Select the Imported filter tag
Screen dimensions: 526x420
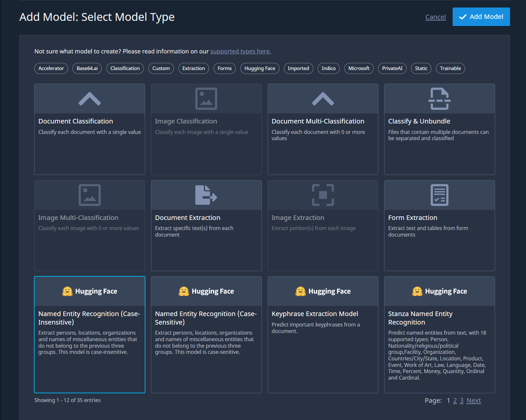pyautogui.click(x=298, y=68)
